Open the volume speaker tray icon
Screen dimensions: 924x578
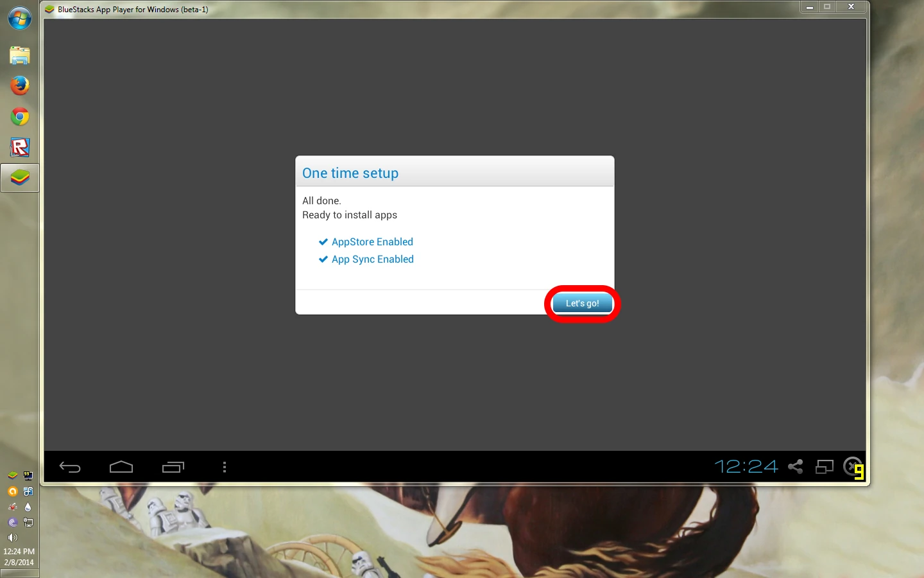[x=12, y=538]
